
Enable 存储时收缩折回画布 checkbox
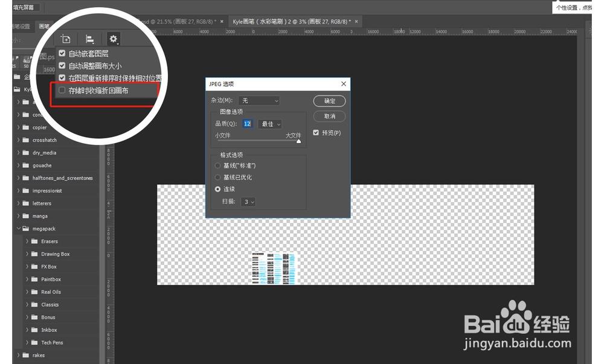[62, 91]
